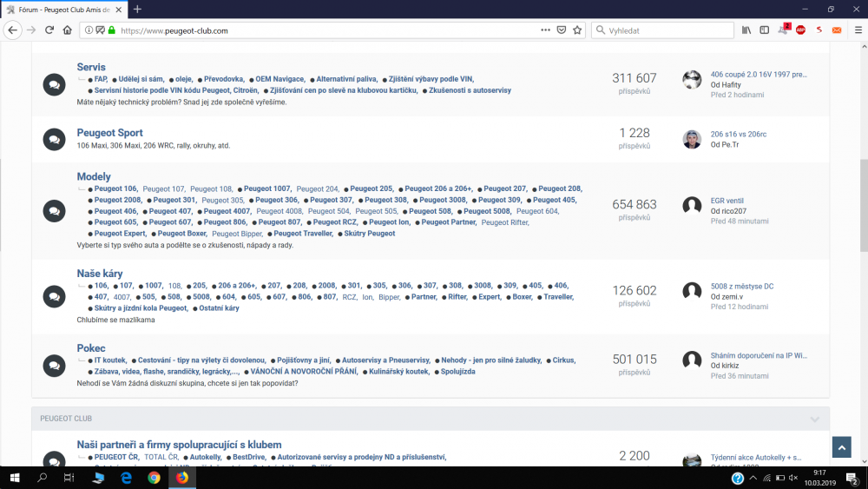
Task: Open Windows search from taskbar
Action: [x=42, y=478]
